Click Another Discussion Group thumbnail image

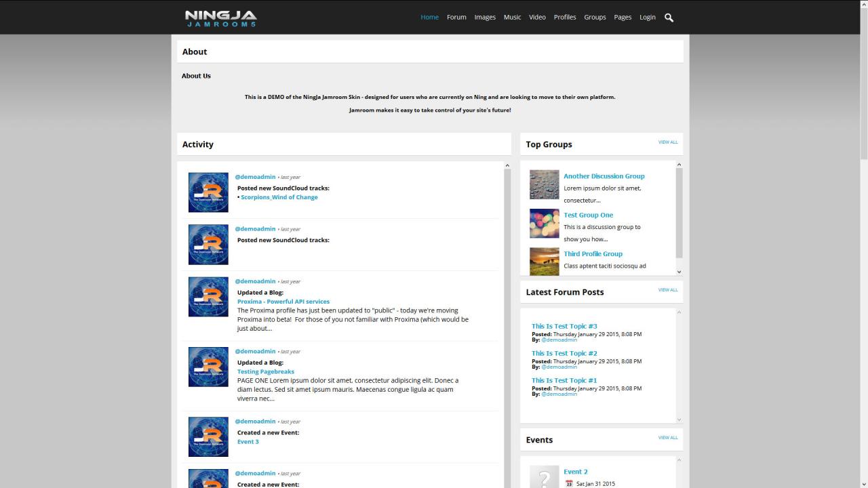(545, 185)
